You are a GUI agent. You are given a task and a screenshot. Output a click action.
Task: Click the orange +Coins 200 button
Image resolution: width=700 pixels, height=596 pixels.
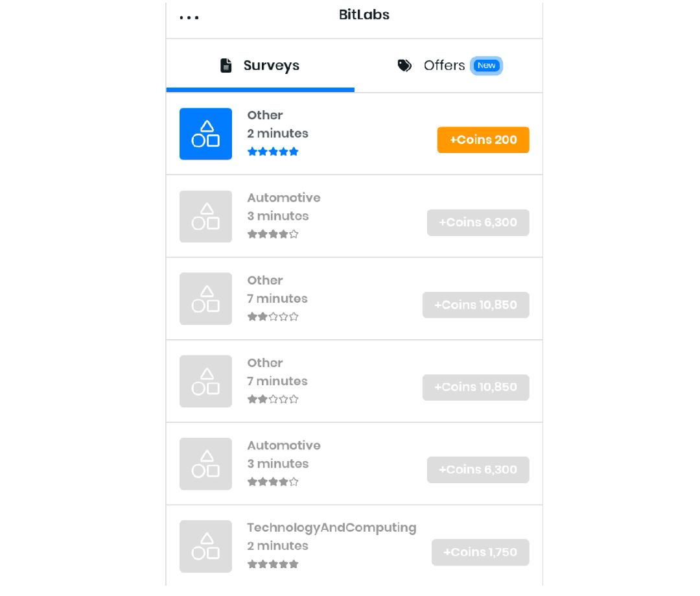point(483,140)
